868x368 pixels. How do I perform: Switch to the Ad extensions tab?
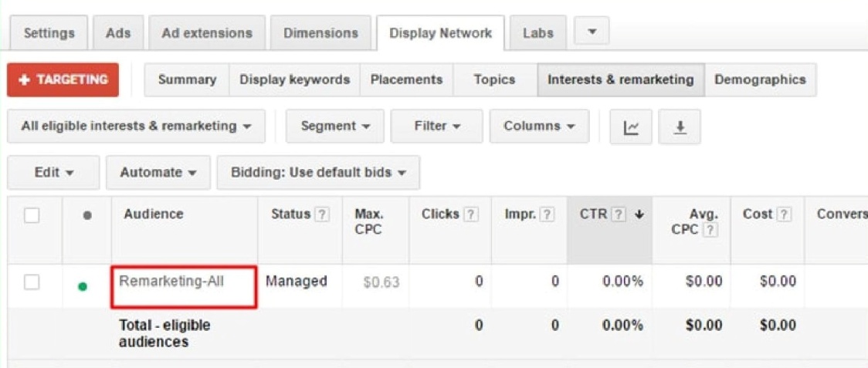[x=206, y=33]
